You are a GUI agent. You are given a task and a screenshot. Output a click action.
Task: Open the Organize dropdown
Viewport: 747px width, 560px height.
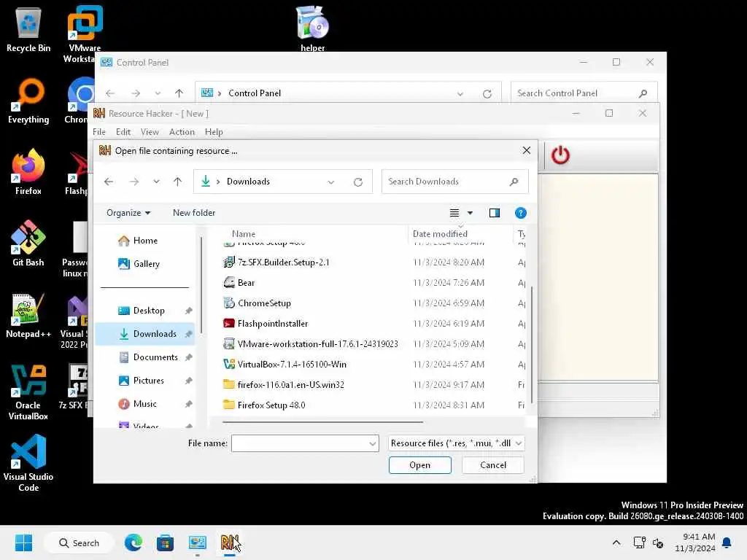128,213
